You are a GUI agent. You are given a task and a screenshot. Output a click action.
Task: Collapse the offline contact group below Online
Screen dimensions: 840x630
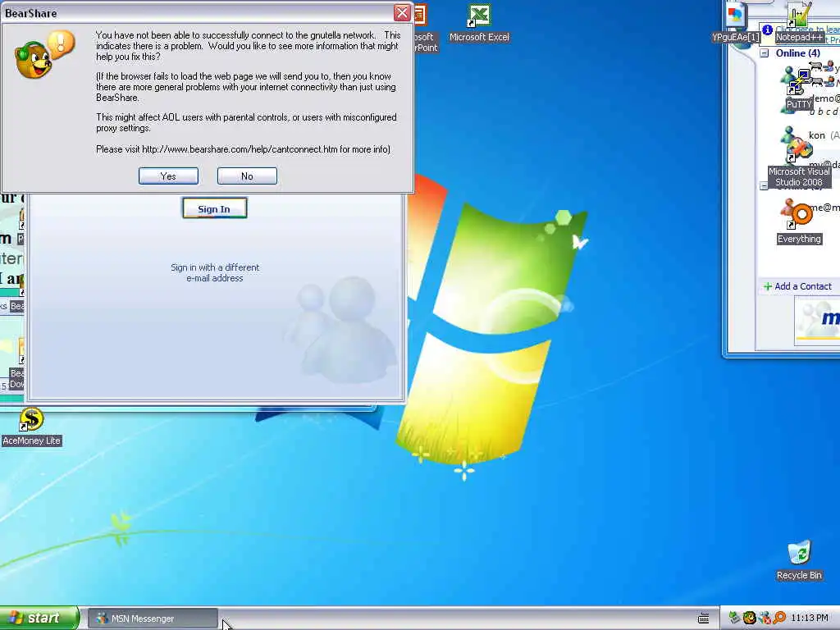[x=764, y=186]
